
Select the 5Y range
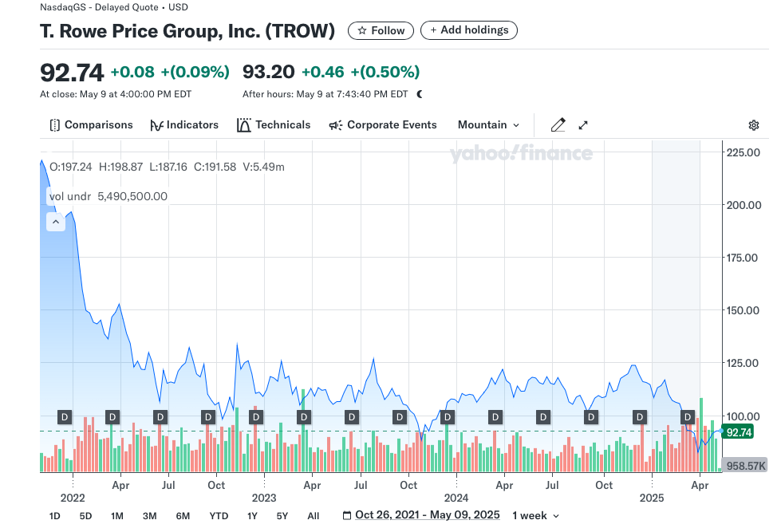coord(282,516)
